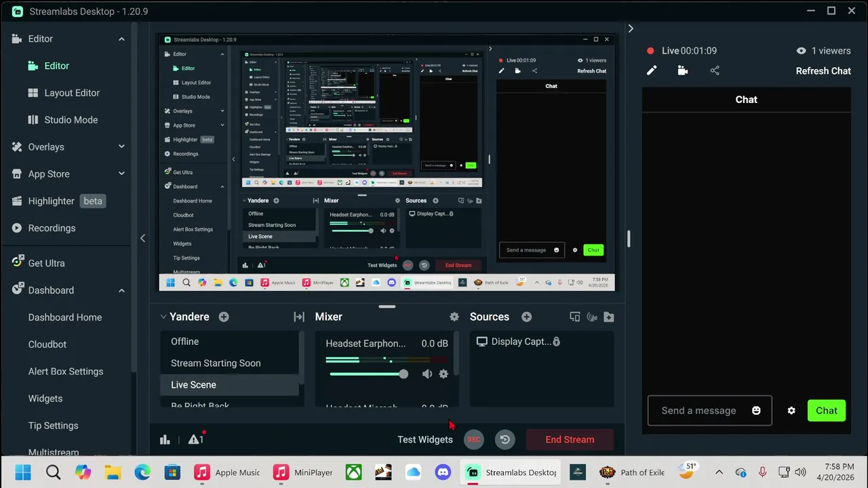
Task: Toggle lock on Display Capture source
Action: click(556, 342)
